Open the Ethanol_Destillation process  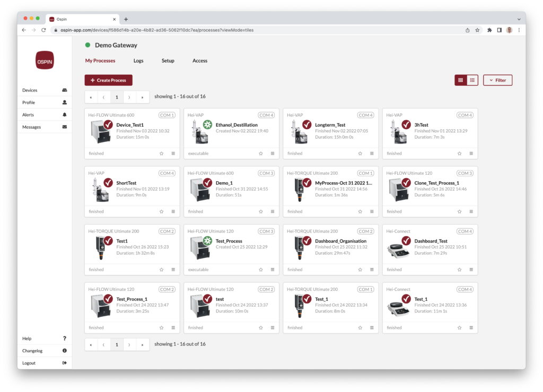[x=237, y=125]
